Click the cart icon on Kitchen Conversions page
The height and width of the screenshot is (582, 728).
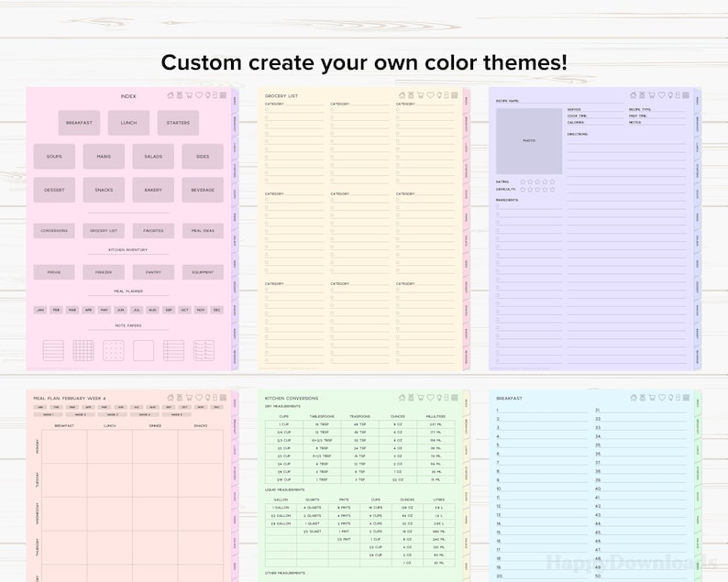point(421,398)
